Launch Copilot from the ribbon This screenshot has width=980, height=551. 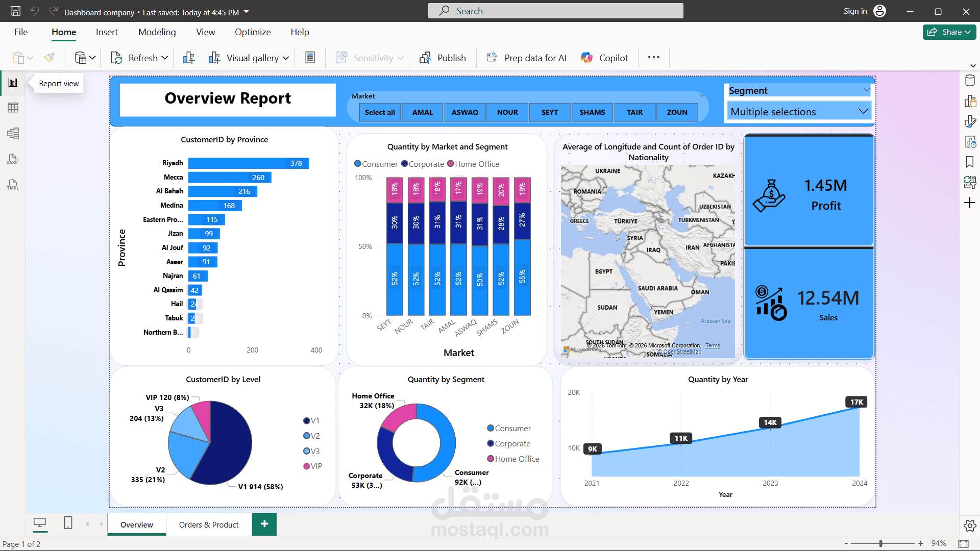pos(604,58)
